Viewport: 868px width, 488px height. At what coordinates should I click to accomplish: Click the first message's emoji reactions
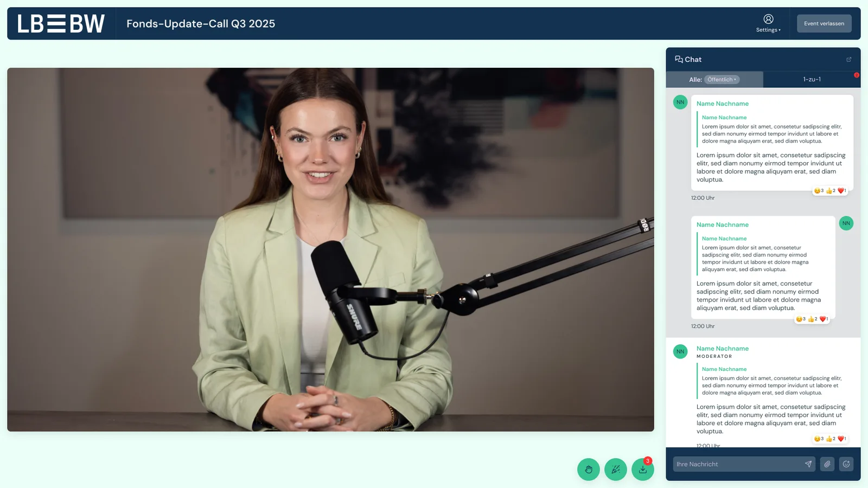tap(830, 191)
